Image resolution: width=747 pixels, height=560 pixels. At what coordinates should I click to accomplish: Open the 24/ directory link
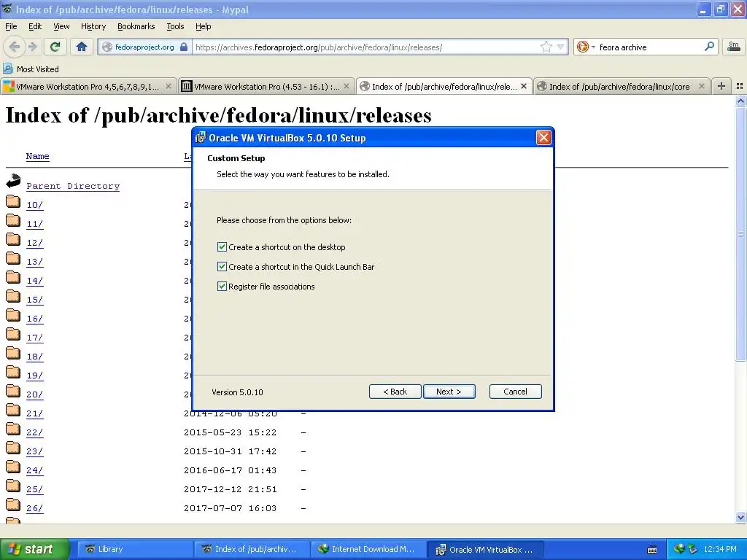(34, 470)
